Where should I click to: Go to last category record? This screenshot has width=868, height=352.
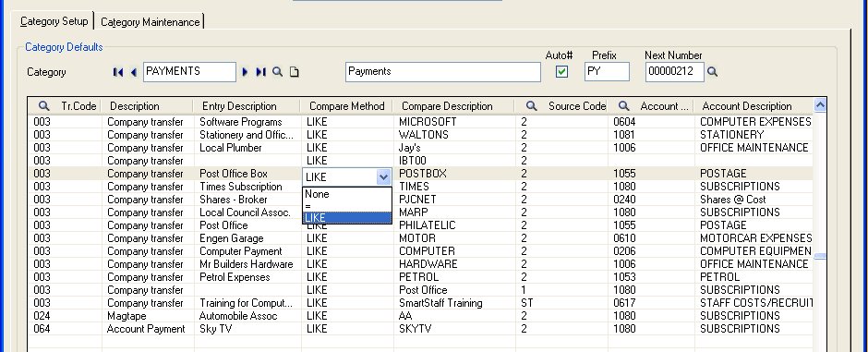coord(260,72)
